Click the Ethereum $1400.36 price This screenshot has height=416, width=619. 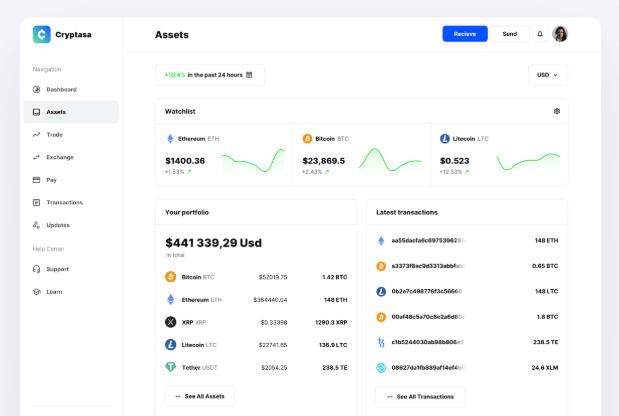coord(185,161)
